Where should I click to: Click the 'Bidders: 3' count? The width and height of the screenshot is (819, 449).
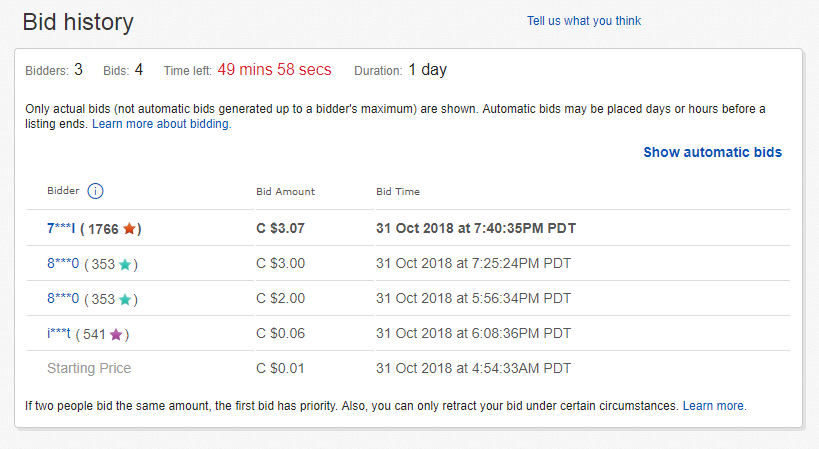click(54, 69)
